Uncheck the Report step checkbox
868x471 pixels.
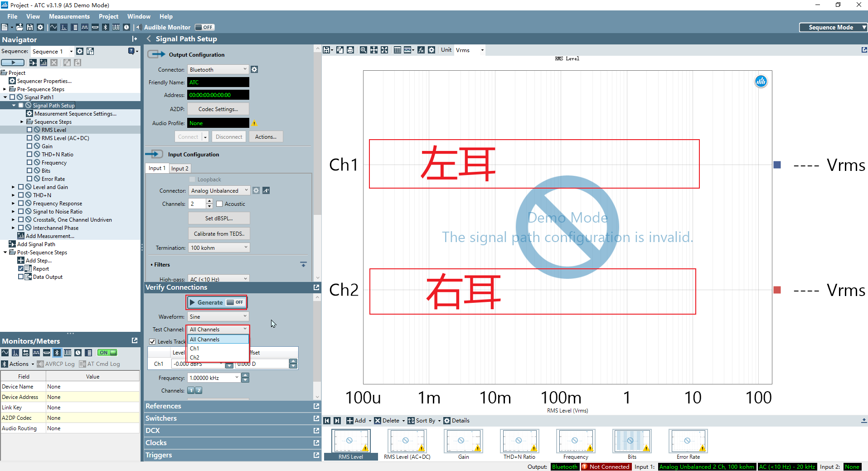tap(21, 269)
